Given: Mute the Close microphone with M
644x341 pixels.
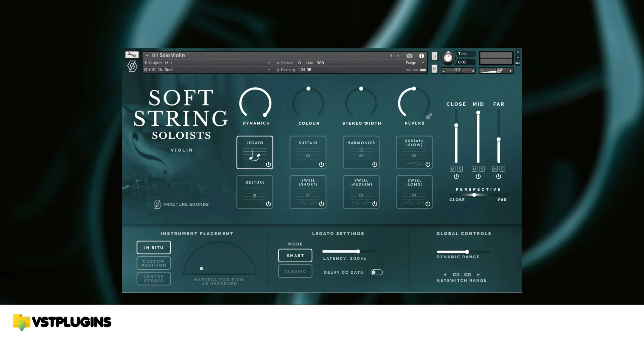Looking at the screenshot, I should coord(453,169).
